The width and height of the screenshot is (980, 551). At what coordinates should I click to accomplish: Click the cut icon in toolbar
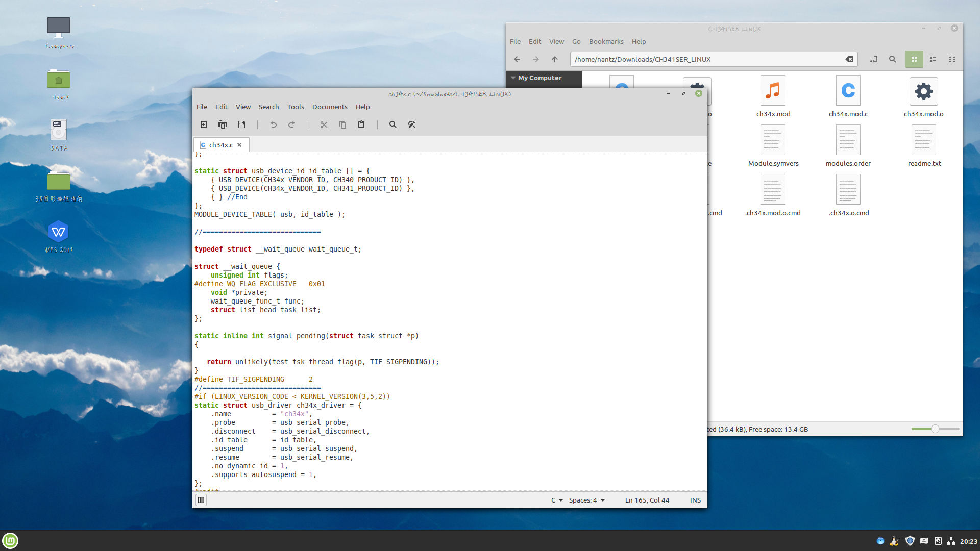click(x=323, y=124)
